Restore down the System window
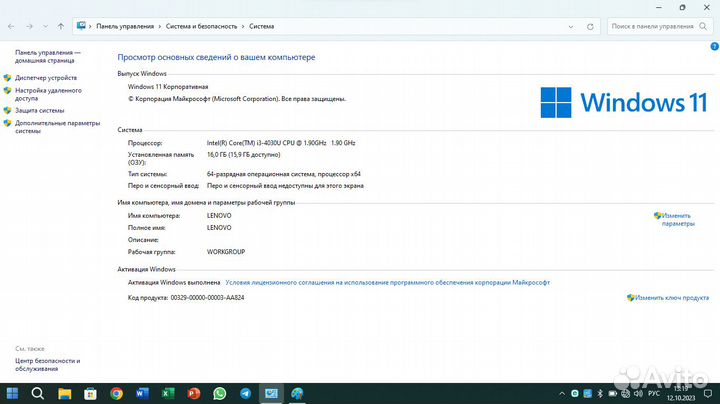 point(682,7)
